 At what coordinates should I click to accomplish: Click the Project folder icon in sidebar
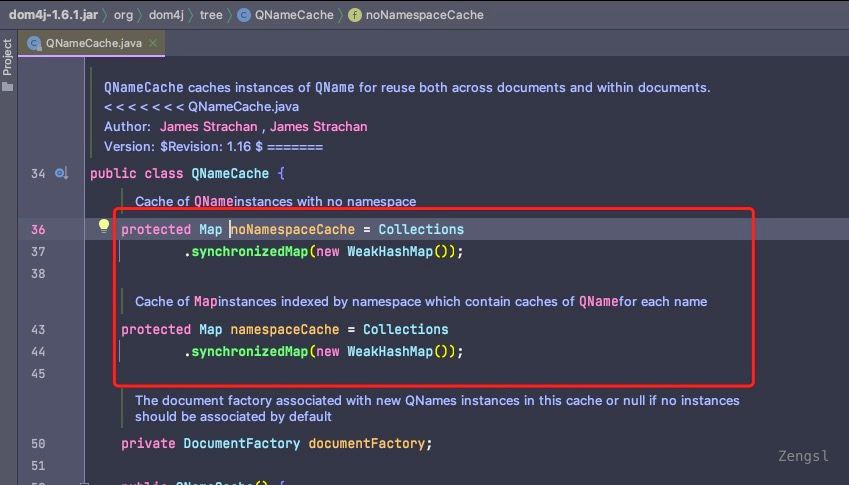coord(8,87)
